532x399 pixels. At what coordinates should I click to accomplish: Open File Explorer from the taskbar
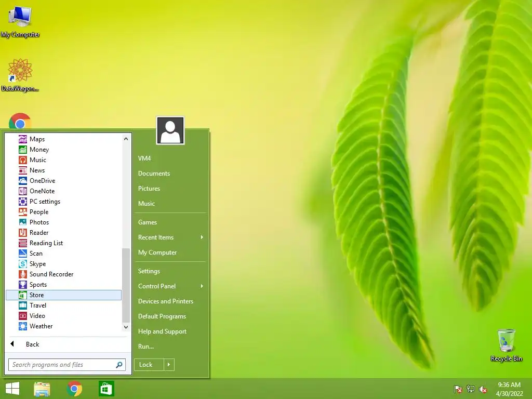click(x=42, y=389)
